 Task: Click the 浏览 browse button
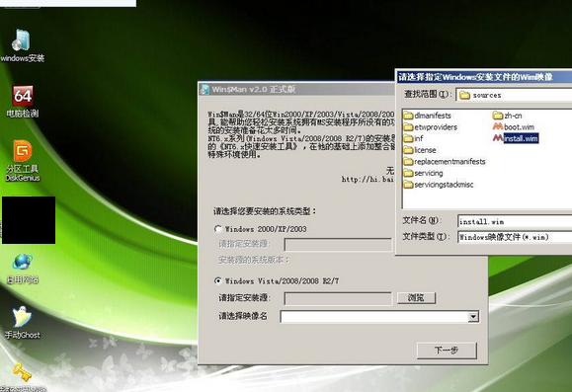(416, 298)
